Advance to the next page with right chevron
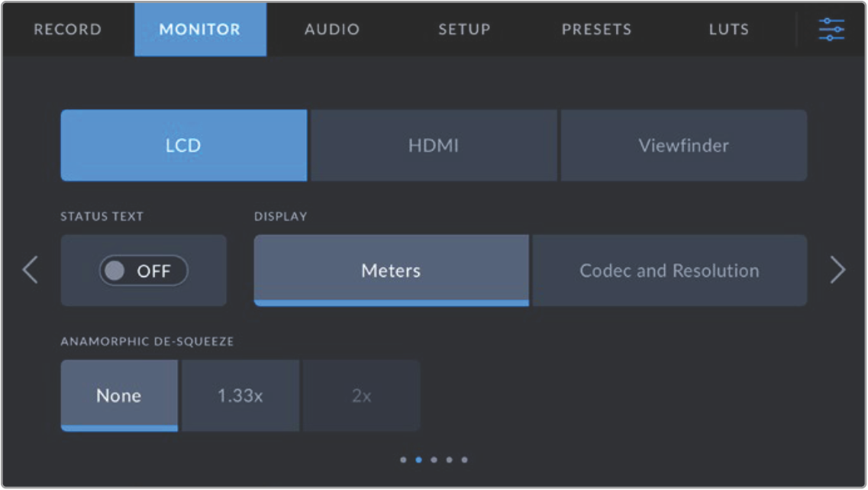Screen dimensions: 868x490 point(837,270)
